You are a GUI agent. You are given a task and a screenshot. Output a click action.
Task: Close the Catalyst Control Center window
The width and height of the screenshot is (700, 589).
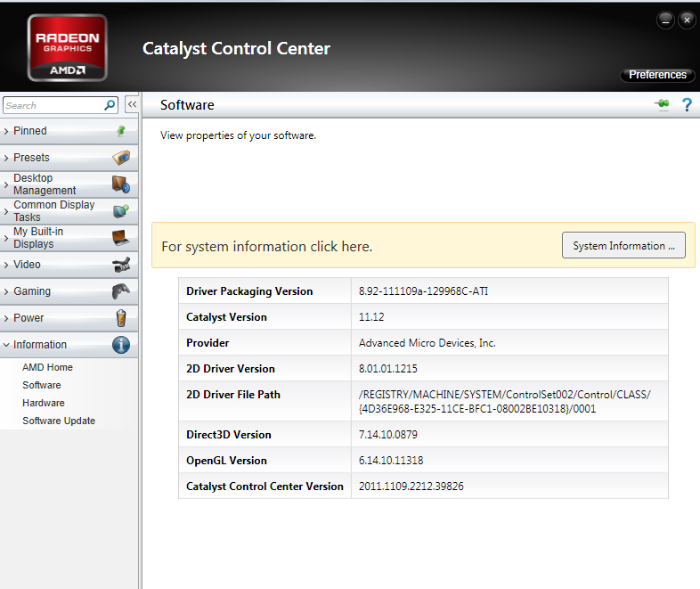click(687, 20)
